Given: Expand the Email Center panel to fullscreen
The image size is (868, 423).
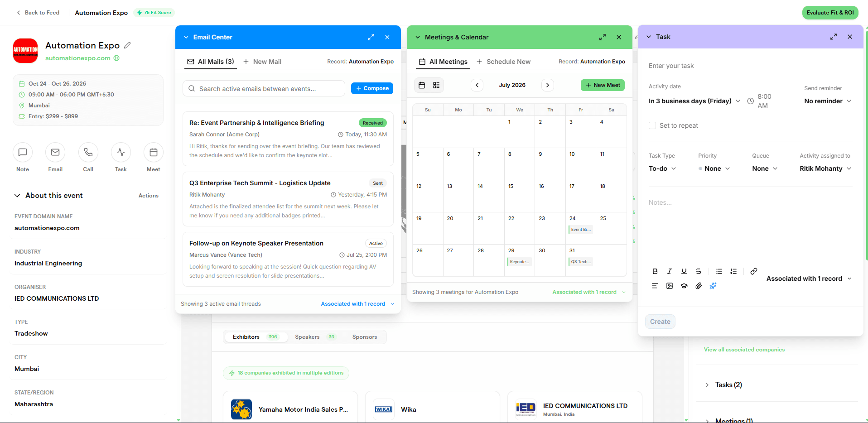Looking at the screenshot, I should tap(371, 37).
